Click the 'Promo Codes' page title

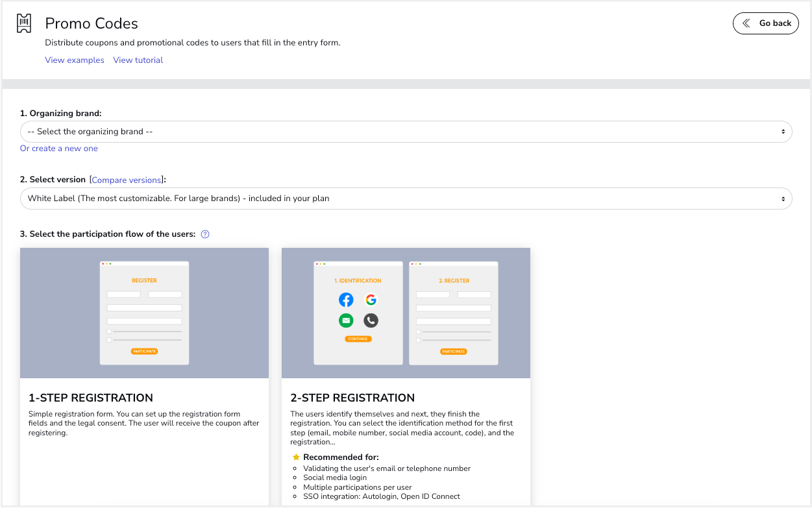tap(92, 24)
